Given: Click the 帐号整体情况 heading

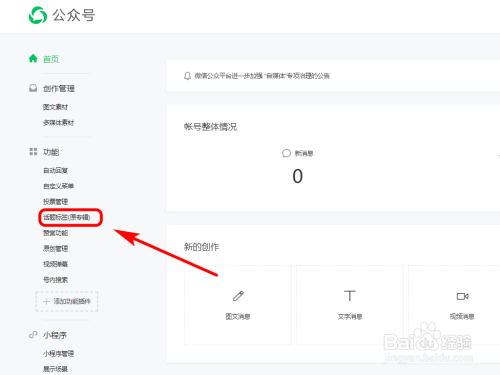Looking at the screenshot, I should click(210, 127).
